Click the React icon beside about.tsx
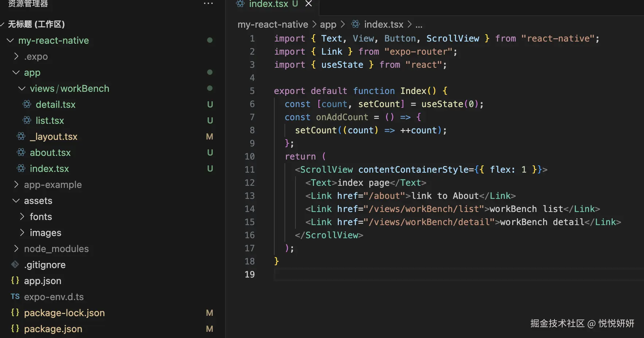 [x=21, y=152]
